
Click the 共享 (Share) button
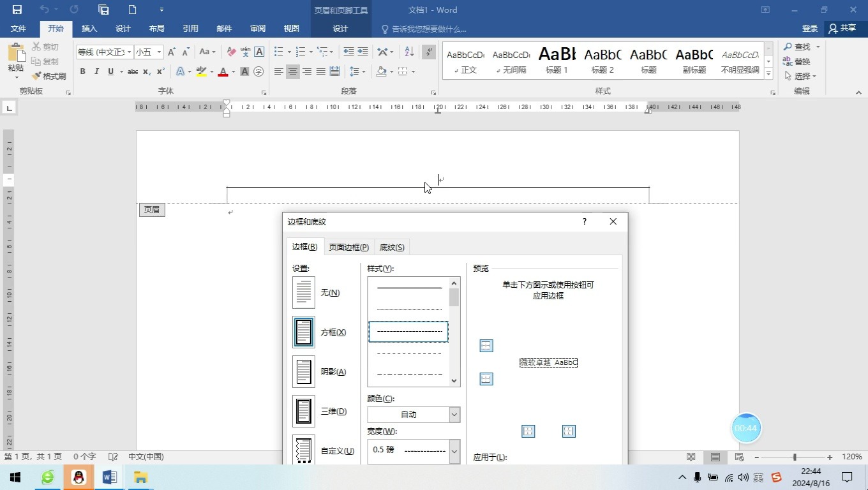(842, 29)
